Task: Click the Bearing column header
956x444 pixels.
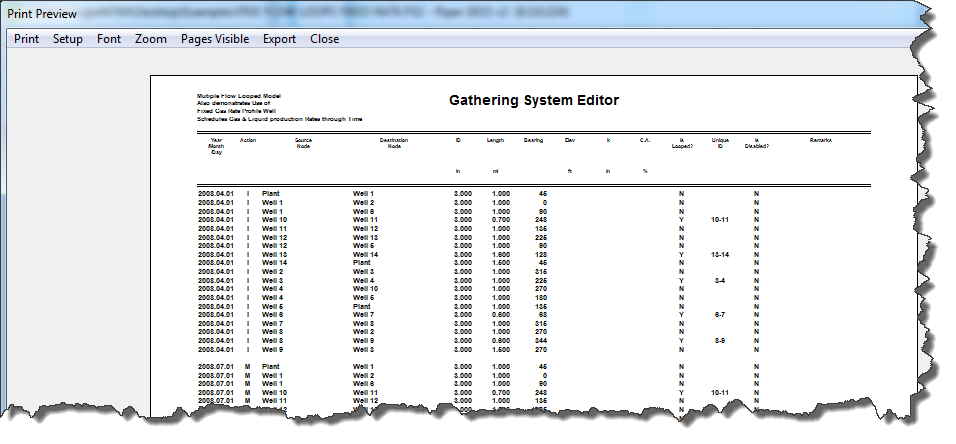Action: (x=533, y=140)
